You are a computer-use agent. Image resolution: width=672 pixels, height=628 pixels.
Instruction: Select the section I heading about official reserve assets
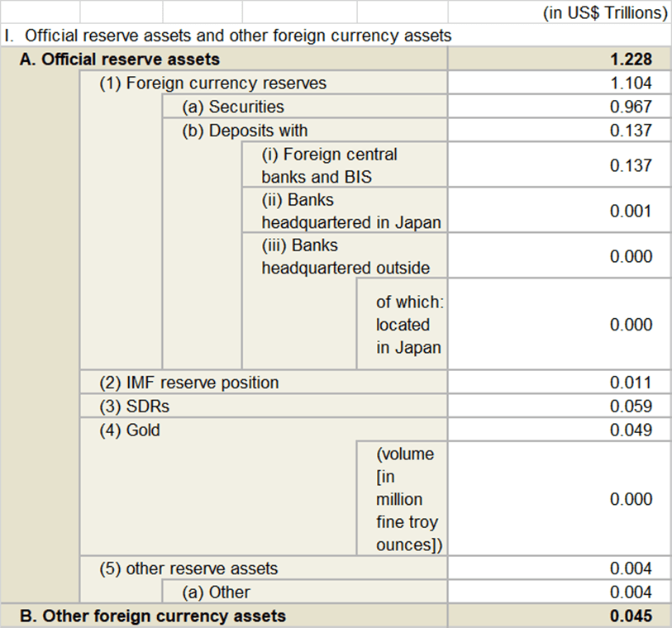pos(228,36)
